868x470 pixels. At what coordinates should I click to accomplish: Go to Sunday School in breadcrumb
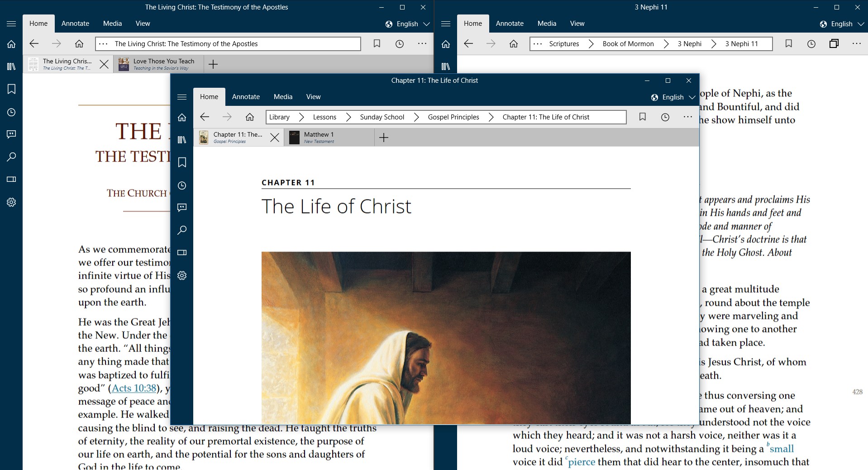point(382,117)
